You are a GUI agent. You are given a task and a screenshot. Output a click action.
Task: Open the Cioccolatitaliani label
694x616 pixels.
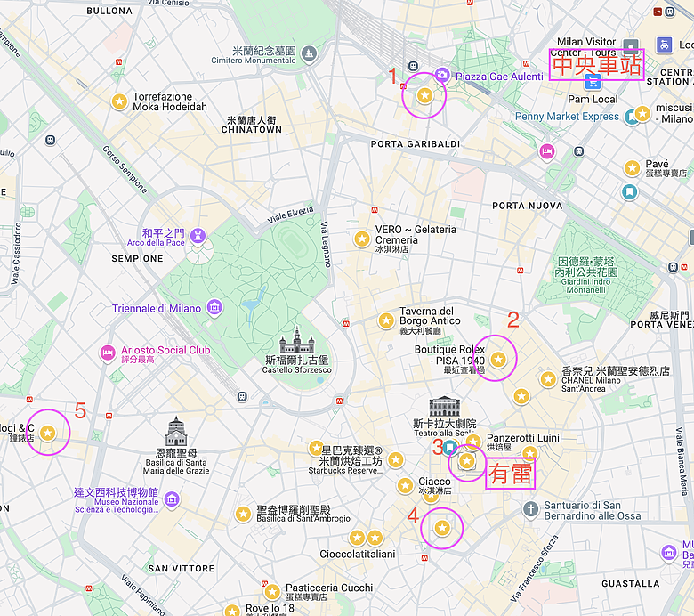(358, 554)
